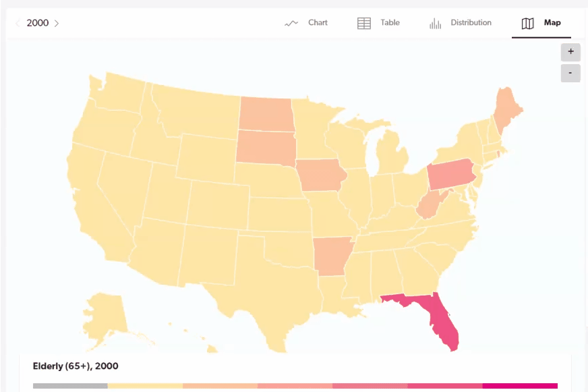Open the Table tab
Screen dimensions: 588x392
(390, 22)
